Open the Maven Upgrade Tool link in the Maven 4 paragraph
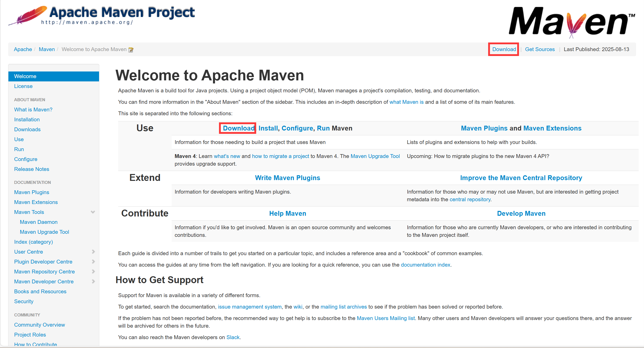Screen dimensions: 644x348 tap(375, 156)
